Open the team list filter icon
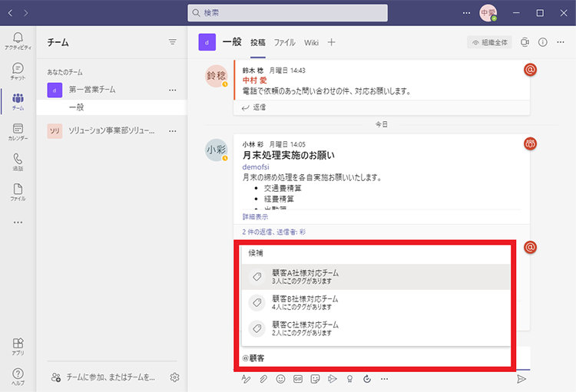 coord(172,42)
